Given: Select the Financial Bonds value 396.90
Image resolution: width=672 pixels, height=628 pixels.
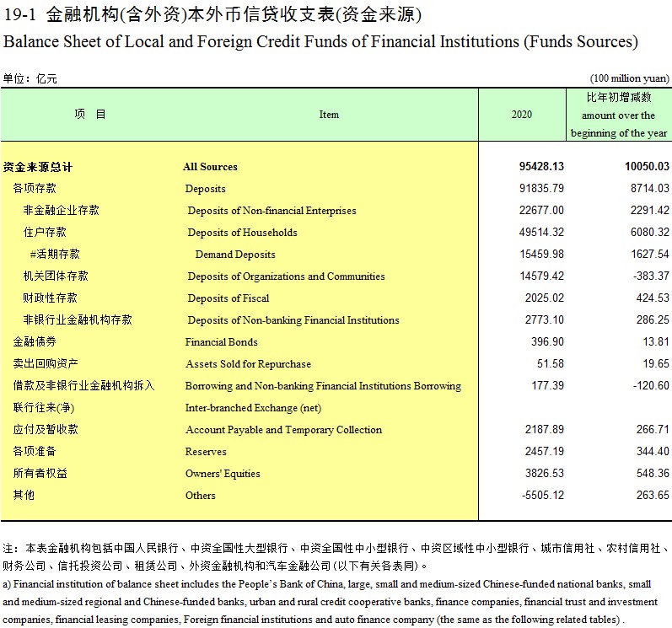Looking at the screenshot, I should click(547, 341).
